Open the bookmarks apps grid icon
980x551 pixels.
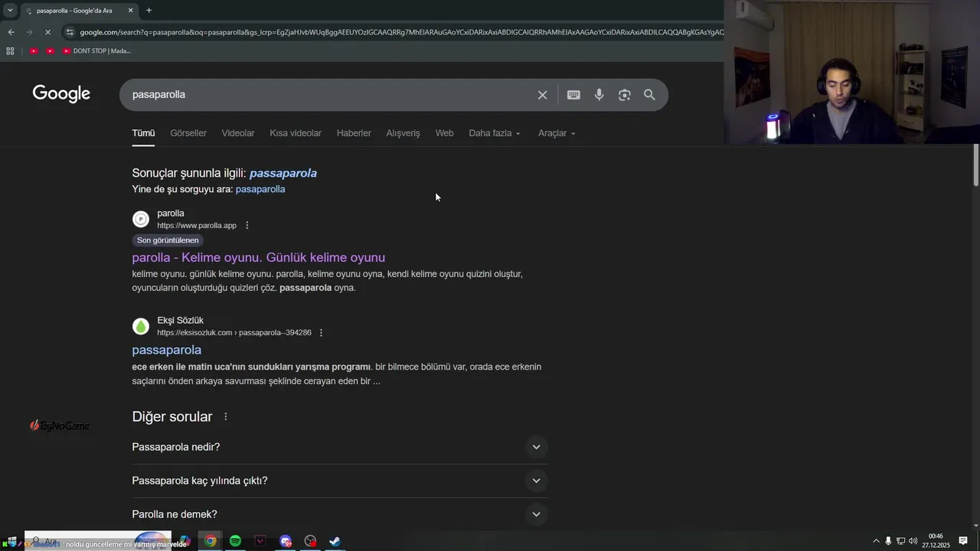10,51
